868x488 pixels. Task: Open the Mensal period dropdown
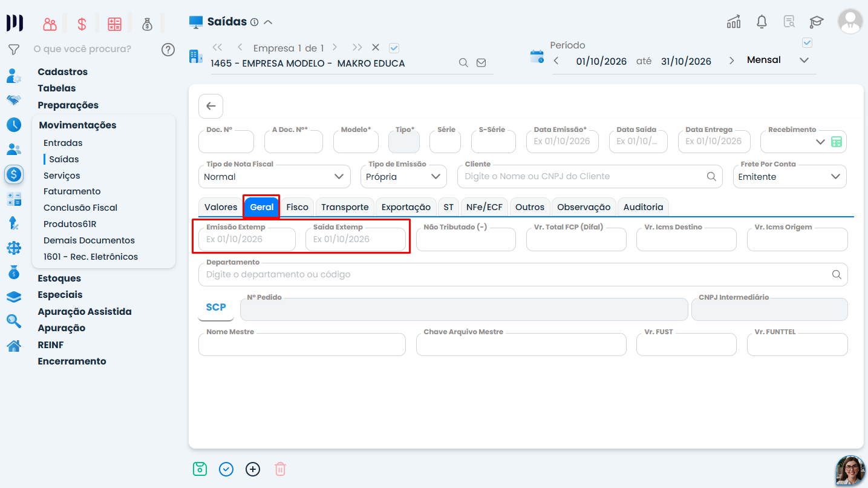pos(777,60)
